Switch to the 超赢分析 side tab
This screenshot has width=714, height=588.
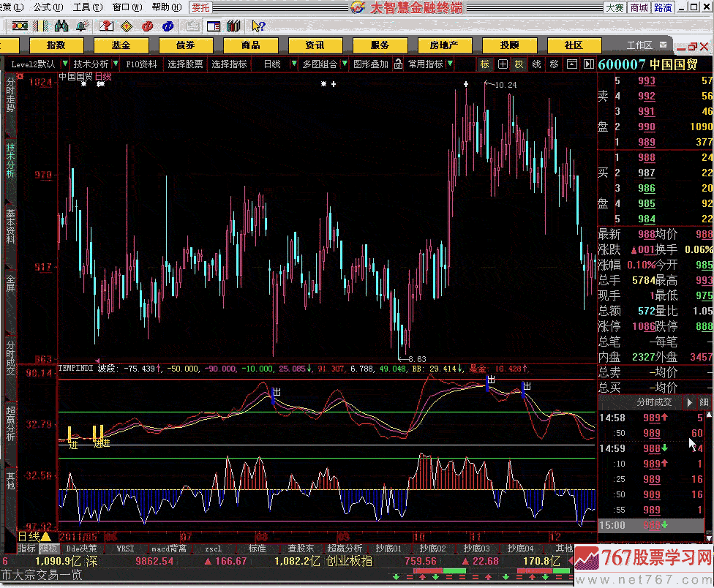coord(10,423)
